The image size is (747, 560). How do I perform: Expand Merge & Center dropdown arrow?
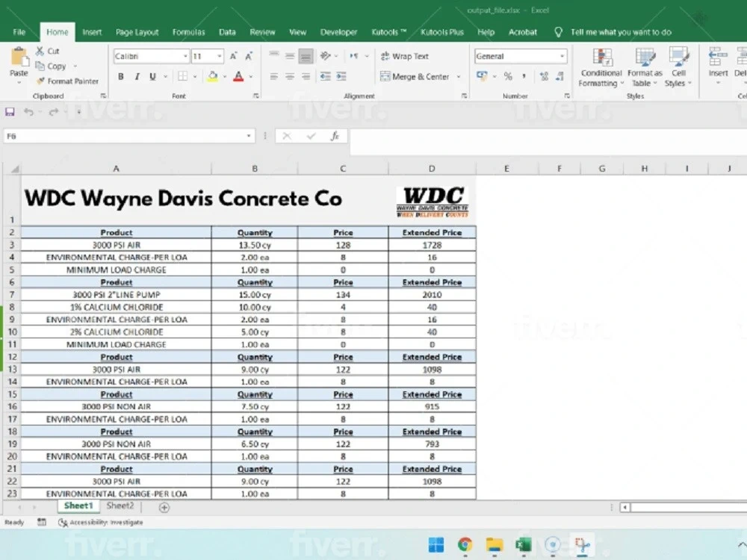point(459,76)
